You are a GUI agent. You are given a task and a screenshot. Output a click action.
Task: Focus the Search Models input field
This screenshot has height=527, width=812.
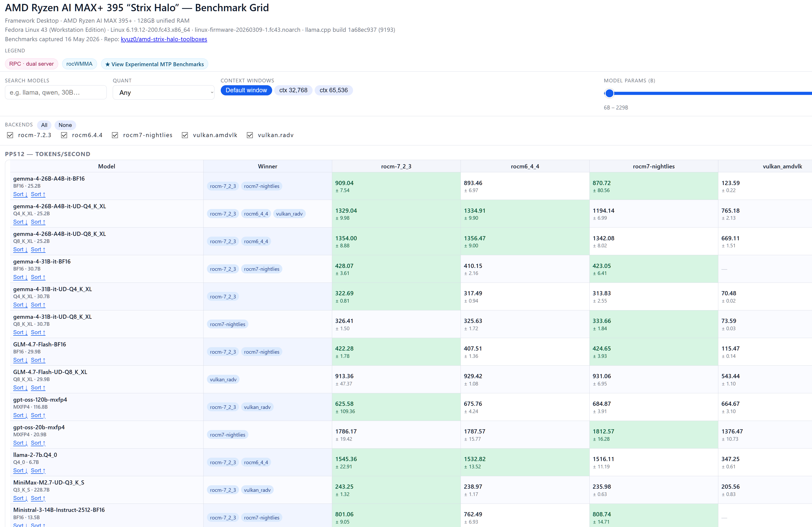click(56, 92)
